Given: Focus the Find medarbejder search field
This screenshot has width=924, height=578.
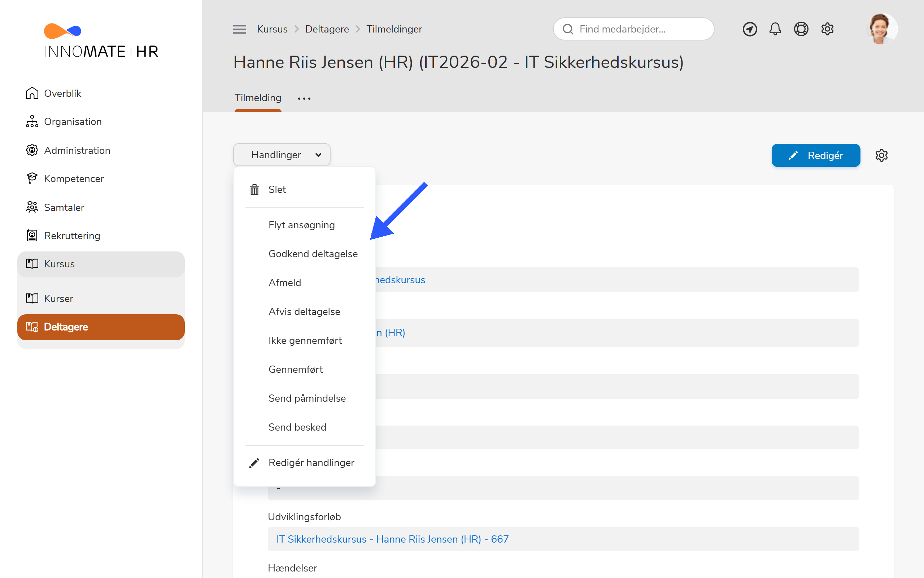Looking at the screenshot, I should 633,29.
